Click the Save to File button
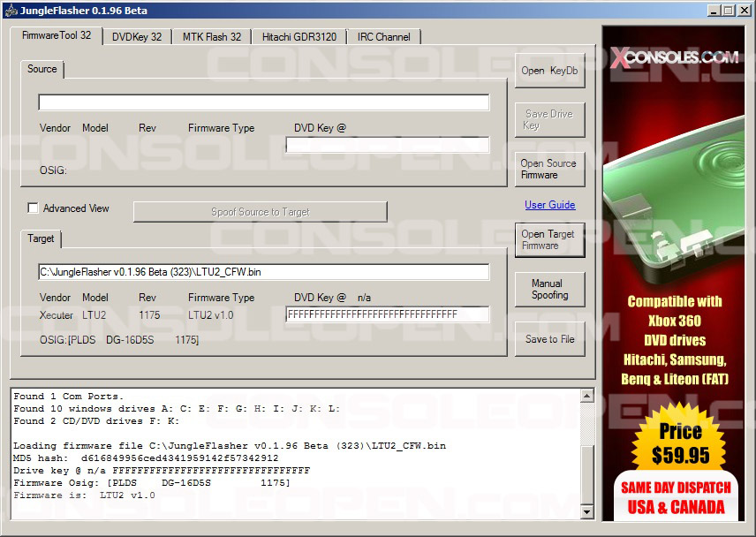The width and height of the screenshot is (756, 537). pos(549,339)
